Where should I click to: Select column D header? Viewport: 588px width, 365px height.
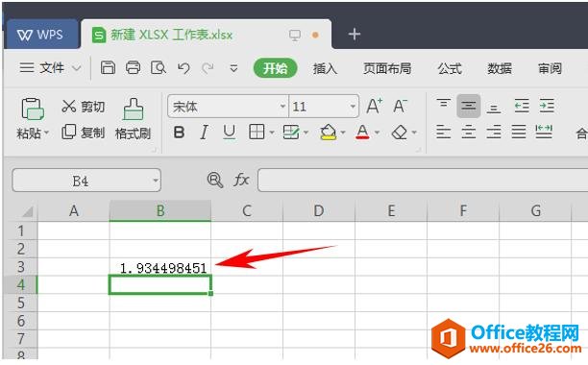tap(319, 210)
